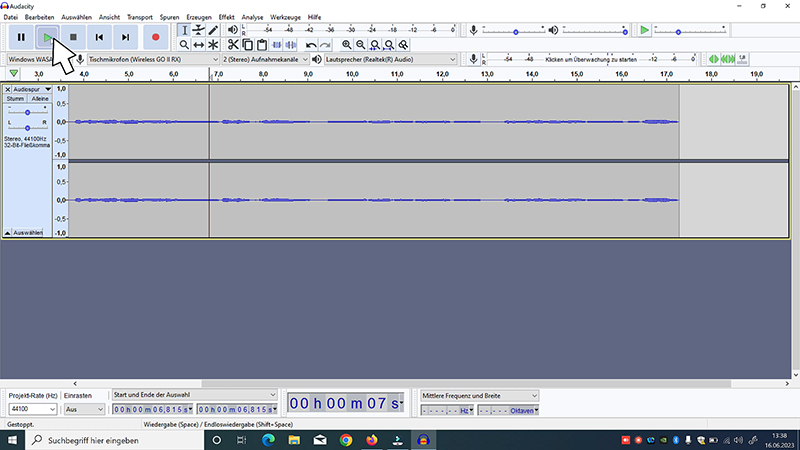Toggle zoom with the zoom toggle icon
The image size is (800, 450).
tap(404, 45)
